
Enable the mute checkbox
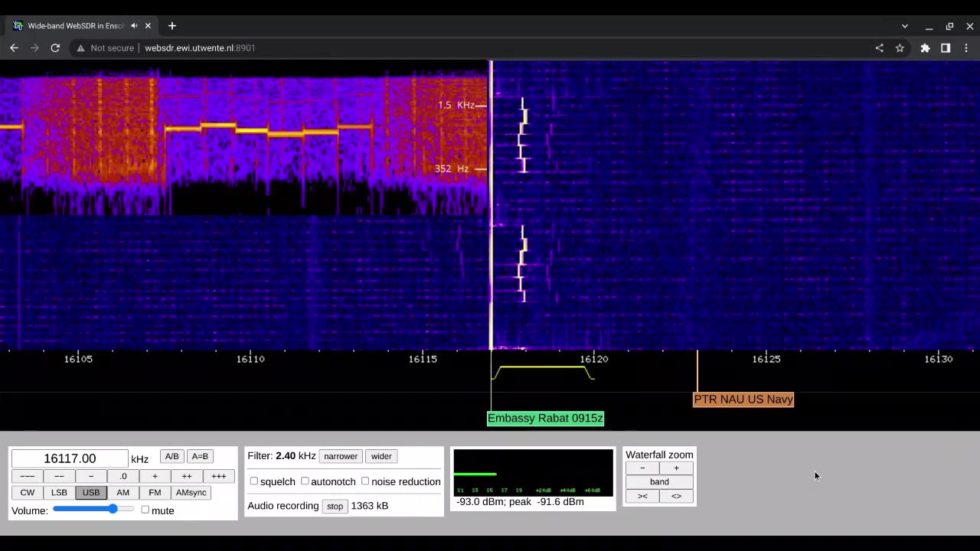[x=145, y=510]
